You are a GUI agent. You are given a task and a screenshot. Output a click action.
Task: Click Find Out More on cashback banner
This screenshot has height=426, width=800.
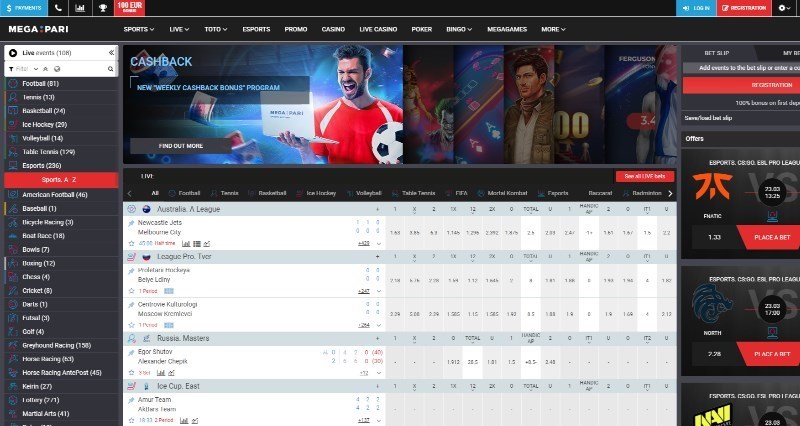coord(181,146)
